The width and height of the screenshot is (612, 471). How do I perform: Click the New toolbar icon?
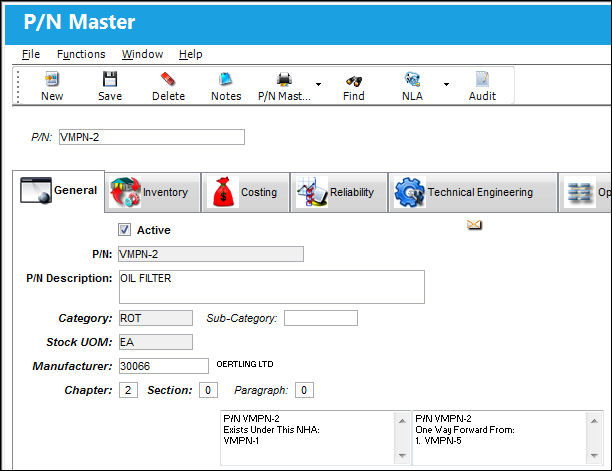(x=52, y=79)
